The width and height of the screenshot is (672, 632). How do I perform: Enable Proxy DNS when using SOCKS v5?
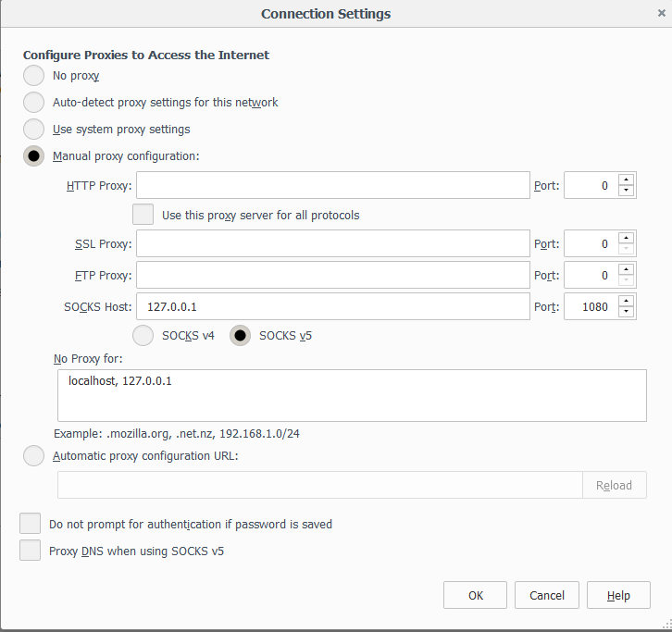point(31,551)
